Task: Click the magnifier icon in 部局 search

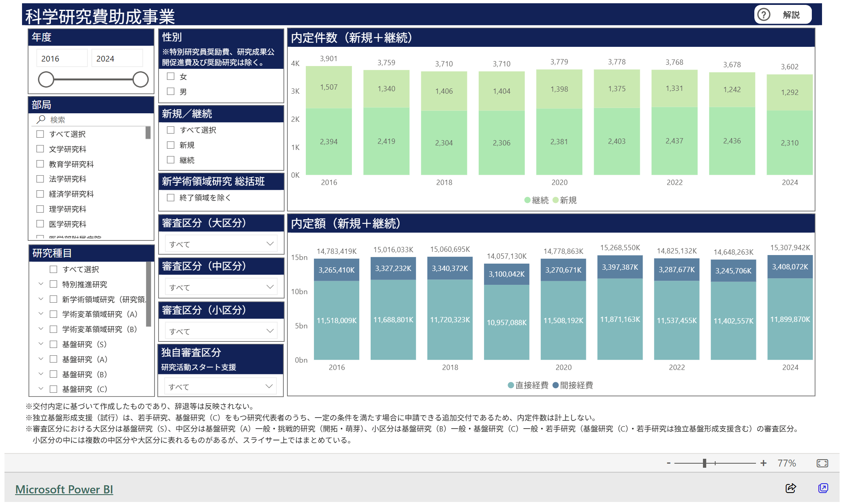Action: [41, 119]
